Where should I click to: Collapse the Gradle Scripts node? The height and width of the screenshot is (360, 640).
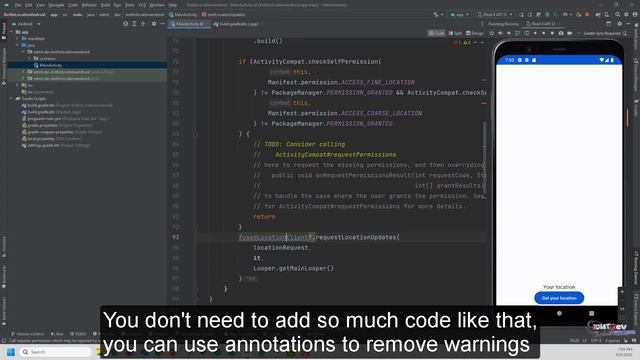(12, 99)
